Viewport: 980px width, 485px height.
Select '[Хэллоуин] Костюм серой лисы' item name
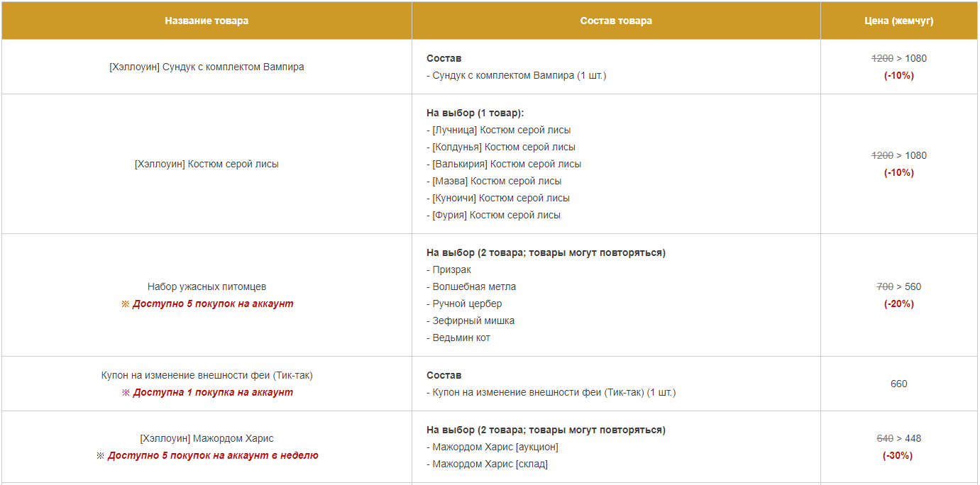(207, 164)
